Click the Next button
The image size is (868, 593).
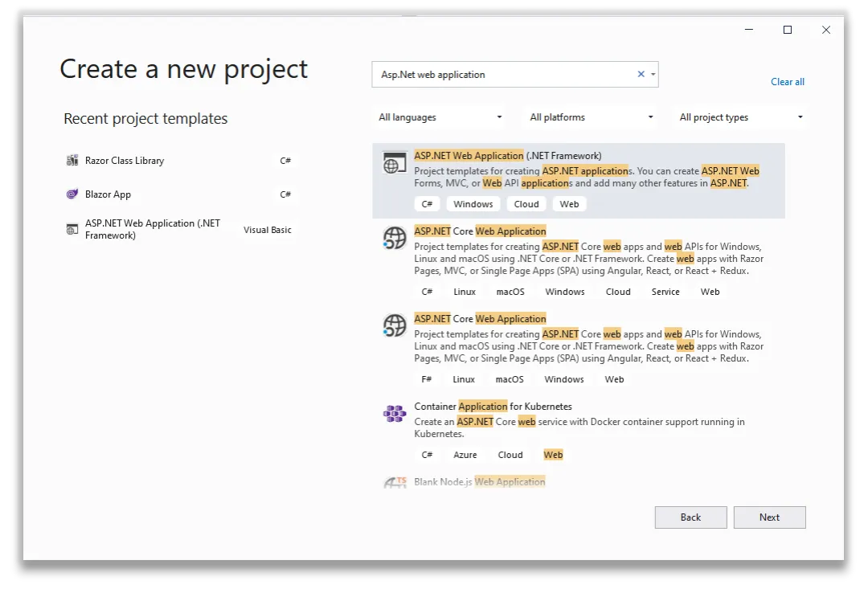click(769, 517)
